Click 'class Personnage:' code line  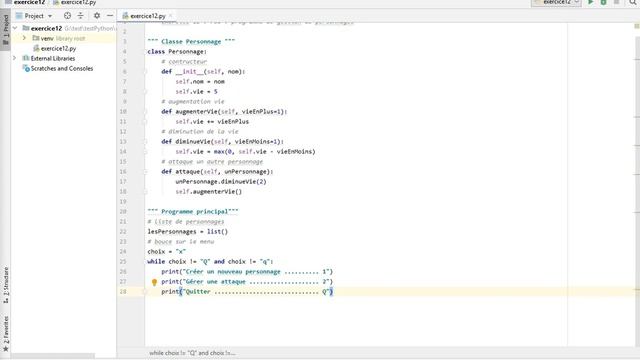click(177, 51)
